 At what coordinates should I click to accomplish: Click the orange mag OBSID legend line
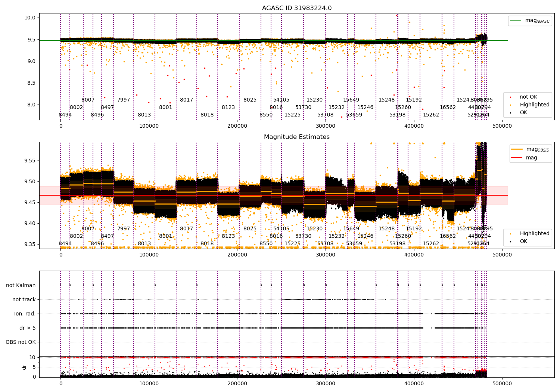[x=517, y=149]
